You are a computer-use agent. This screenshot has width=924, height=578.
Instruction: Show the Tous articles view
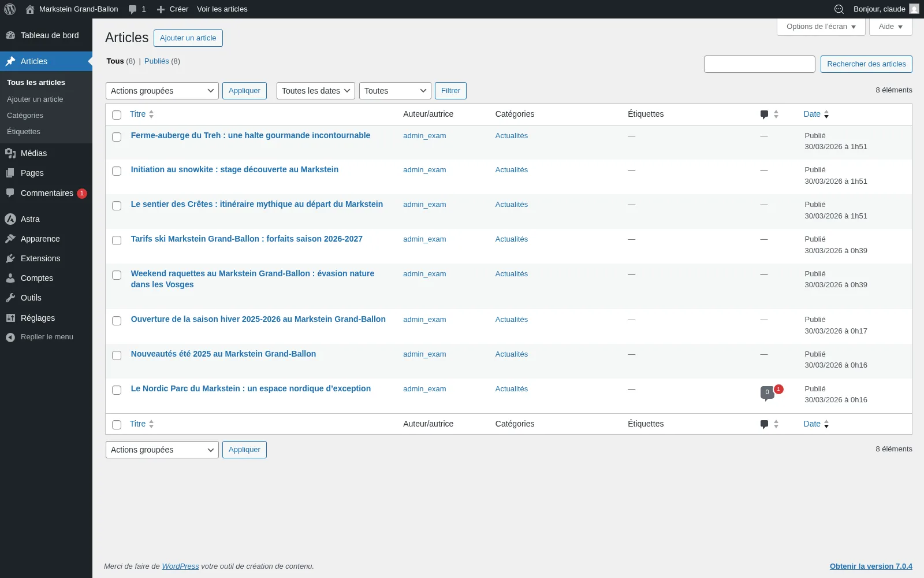(x=115, y=61)
